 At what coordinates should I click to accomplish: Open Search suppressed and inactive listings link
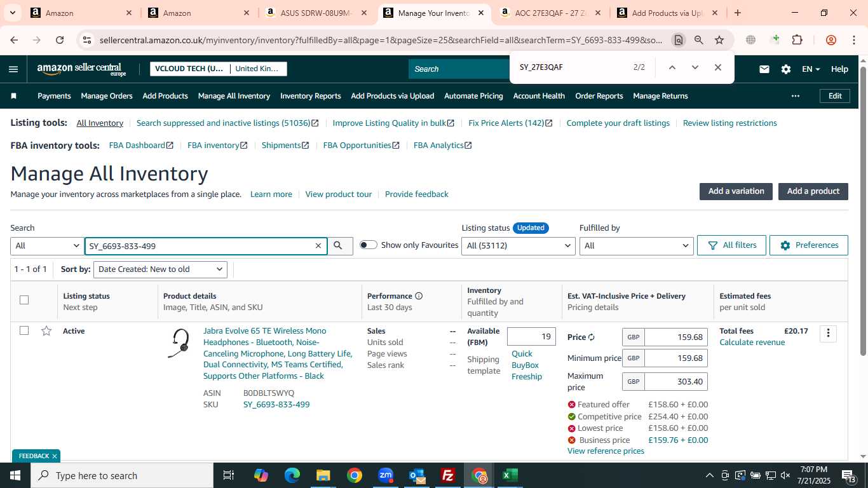click(x=227, y=123)
